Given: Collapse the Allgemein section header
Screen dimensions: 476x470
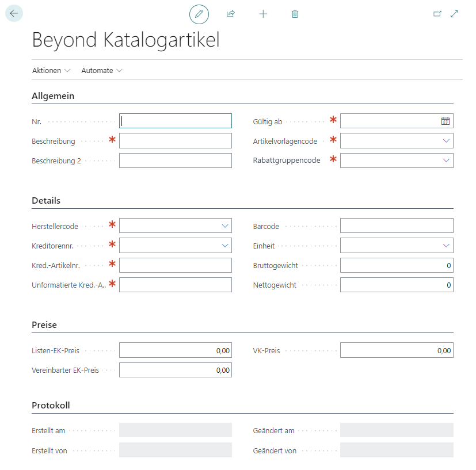Looking at the screenshot, I should (x=53, y=96).
